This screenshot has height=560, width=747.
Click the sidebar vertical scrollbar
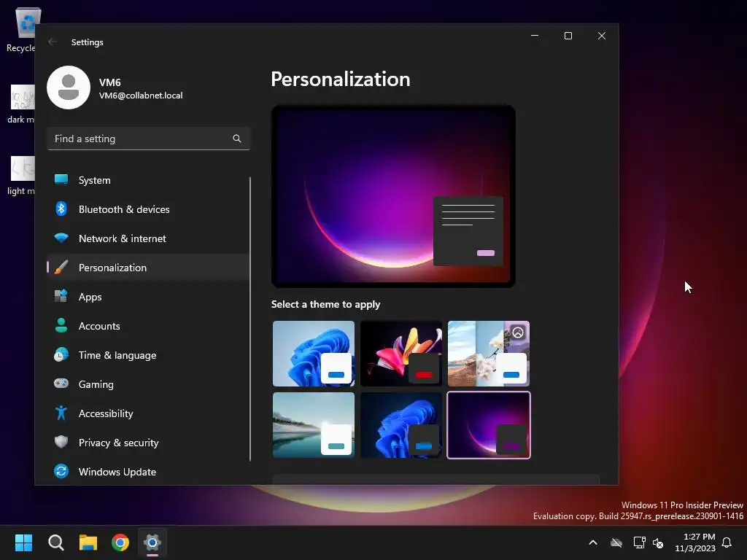click(249, 319)
